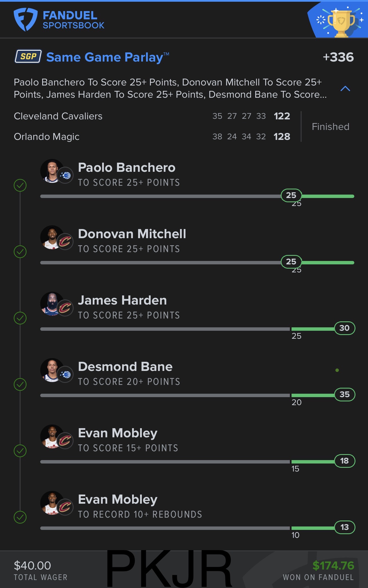This screenshot has width=368, height=588.
Task: Select the Orlando Magic score row
Action: click(x=152, y=137)
